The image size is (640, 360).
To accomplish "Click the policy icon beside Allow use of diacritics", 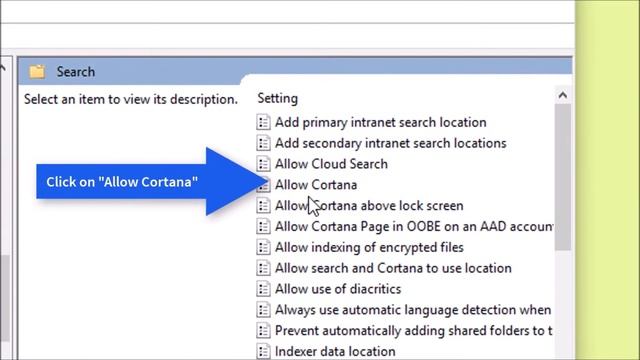I will click(263, 289).
